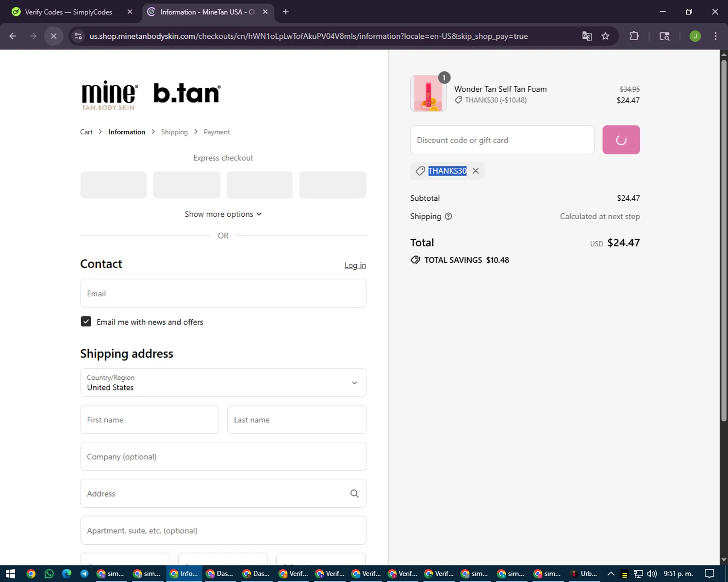Viewport: 728px width, 582px height.
Task: Open a new browser tab
Action: (x=286, y=12)
